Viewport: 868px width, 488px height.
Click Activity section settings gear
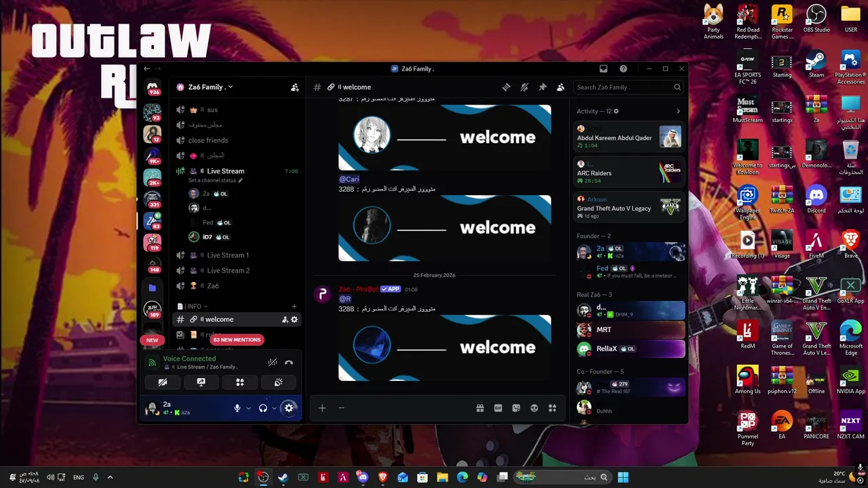(x=616, y=111)
